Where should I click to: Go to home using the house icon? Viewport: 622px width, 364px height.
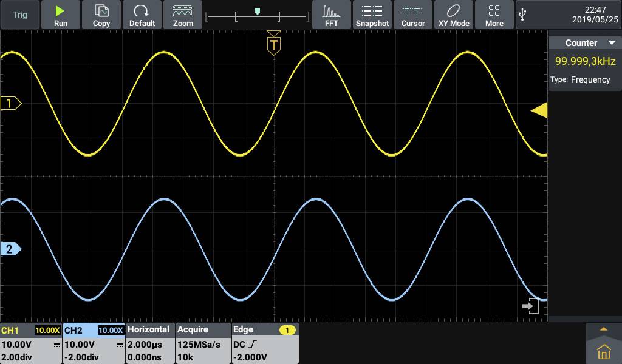click(603, 351)
